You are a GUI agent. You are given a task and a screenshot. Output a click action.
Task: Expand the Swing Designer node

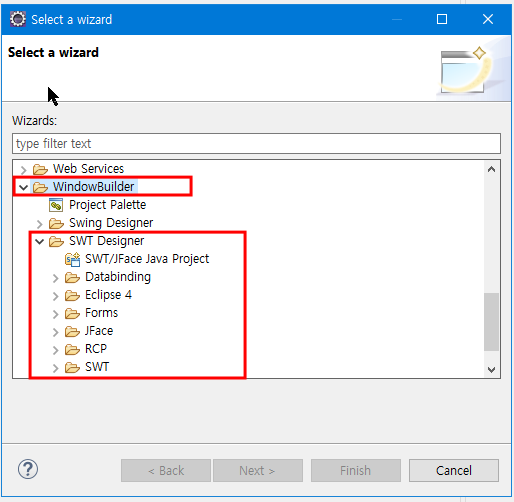pyautogui.click(x=39, y=224)
